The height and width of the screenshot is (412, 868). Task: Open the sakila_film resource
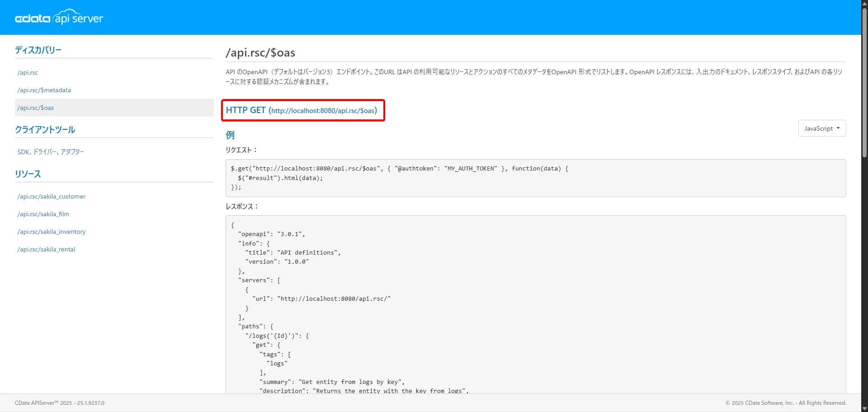43,214
